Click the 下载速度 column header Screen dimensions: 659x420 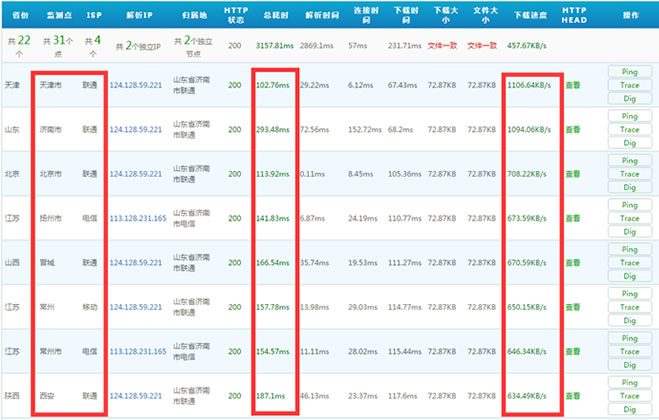point(530,18)
